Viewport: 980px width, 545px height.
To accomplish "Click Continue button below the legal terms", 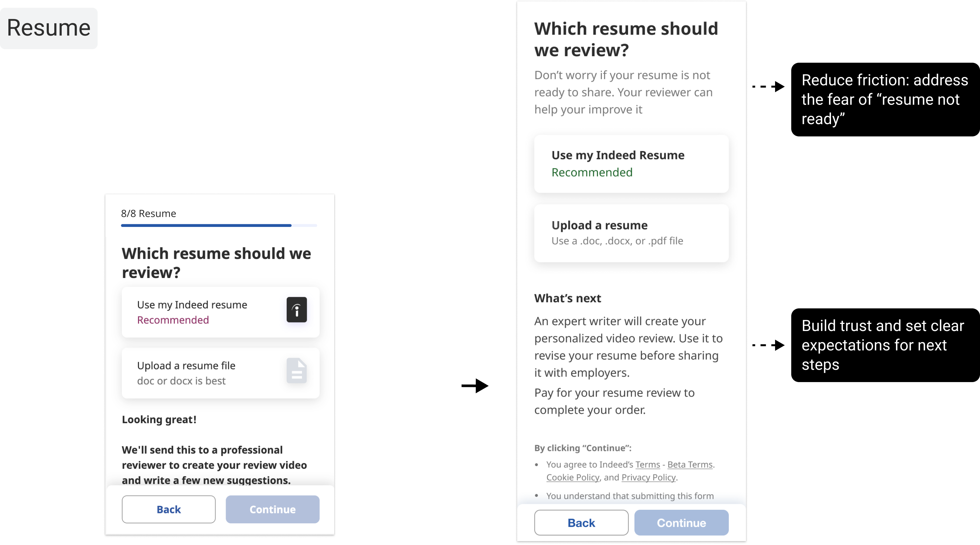I will pyautogui.click(x=681, y=523).
